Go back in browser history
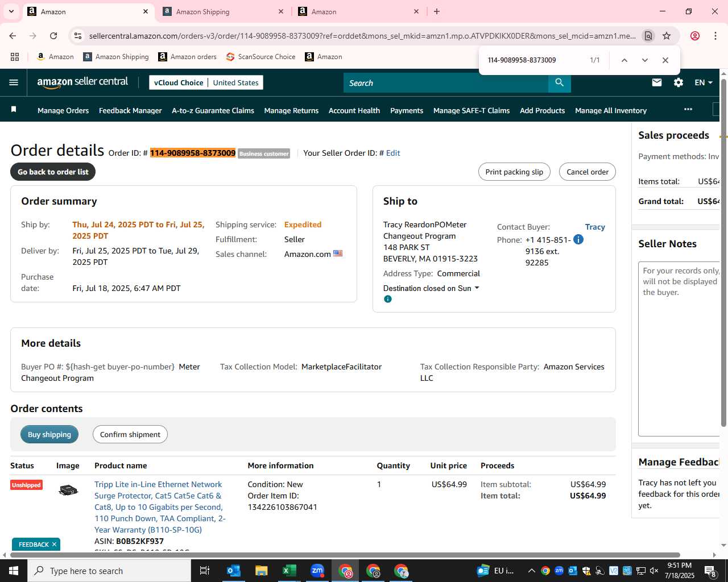The image size is (728, 582). (13, 36)
